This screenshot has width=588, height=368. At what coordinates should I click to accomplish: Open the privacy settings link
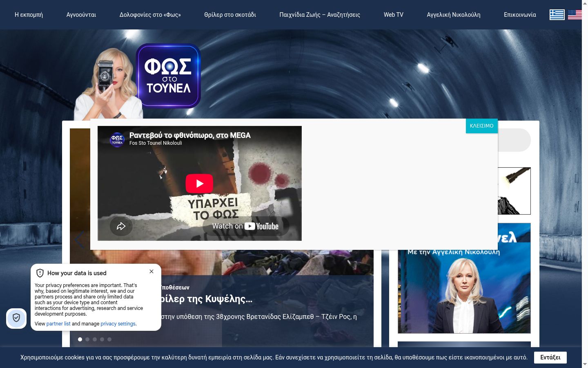click(118, 324)
